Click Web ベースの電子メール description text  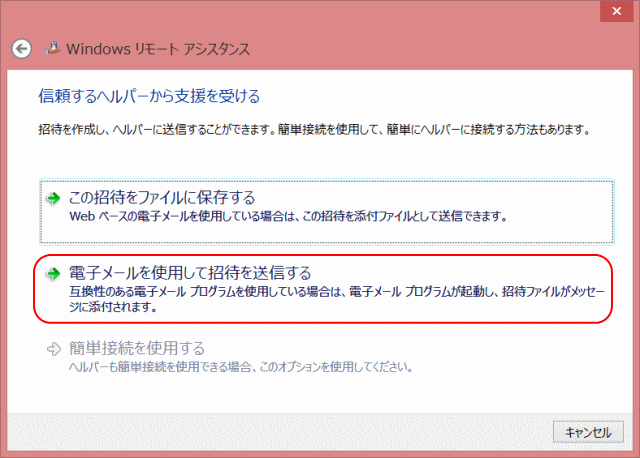[288, 216]
